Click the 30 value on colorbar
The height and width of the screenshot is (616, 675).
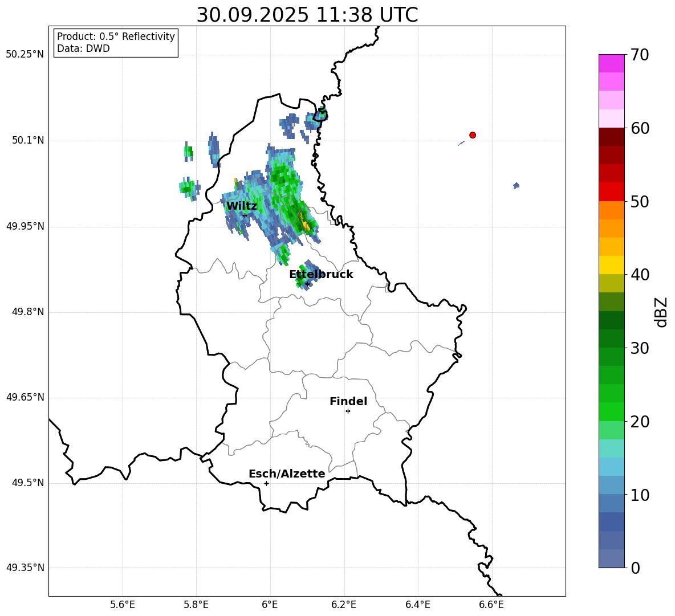[640, 348]
